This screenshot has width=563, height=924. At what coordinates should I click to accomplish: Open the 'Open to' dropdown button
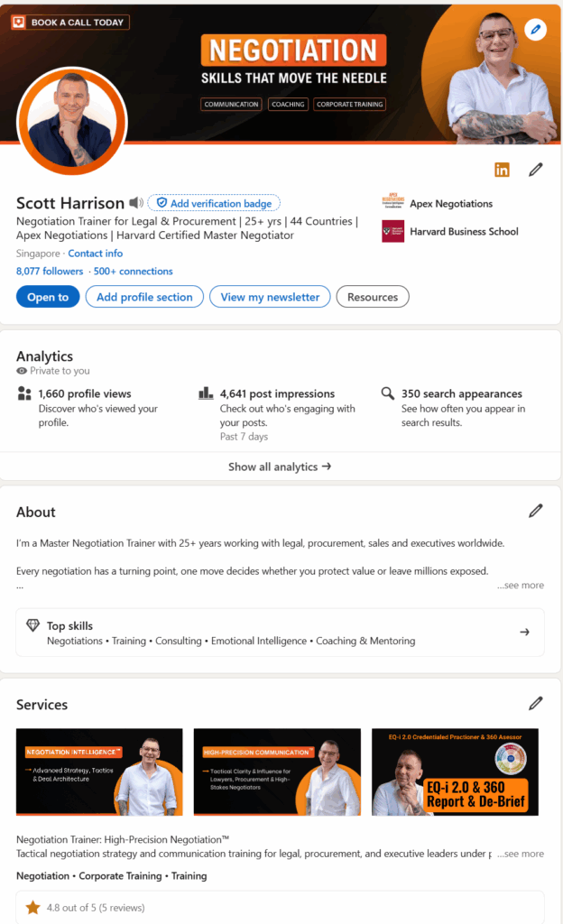click(48, 297)
